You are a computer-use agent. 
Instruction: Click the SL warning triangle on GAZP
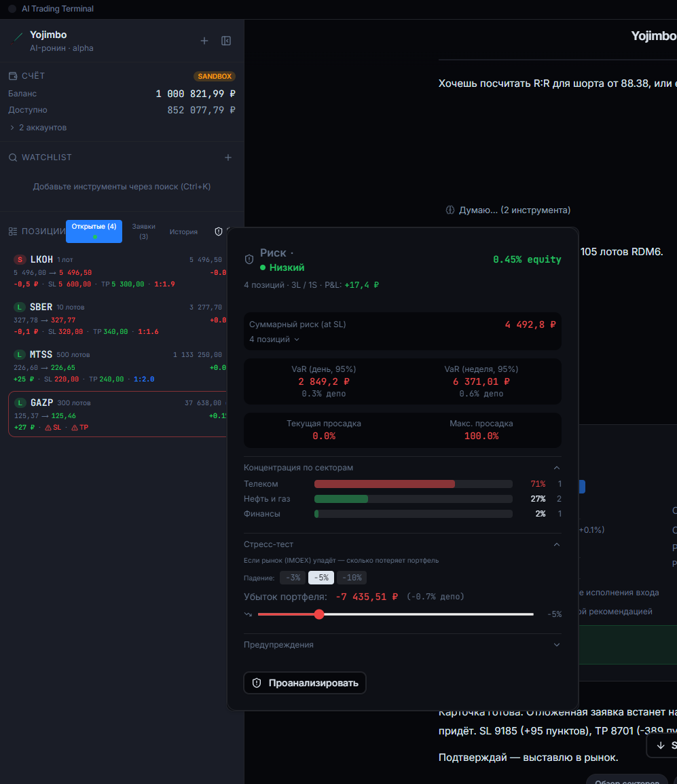click(48, 428)
